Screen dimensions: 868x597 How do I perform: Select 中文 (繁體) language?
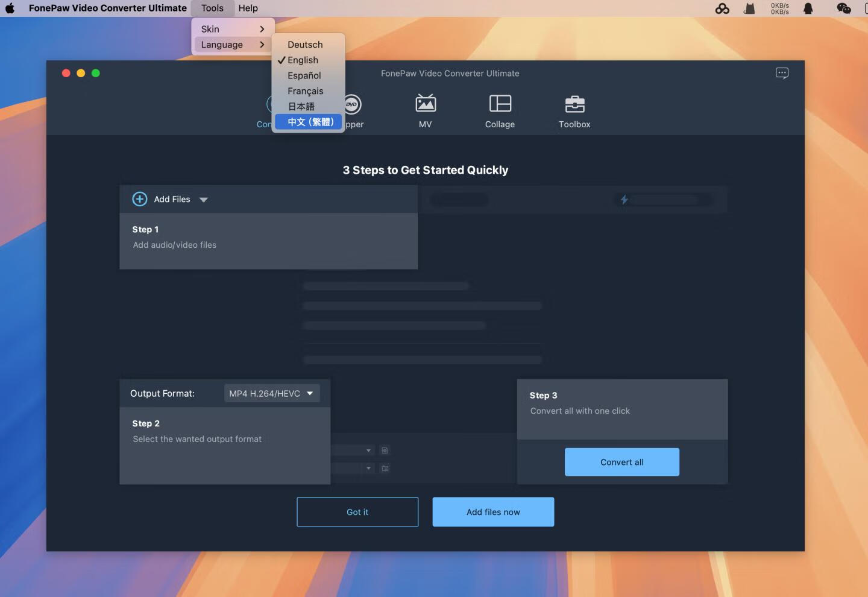pyautogui.click(x=309, y=122)
